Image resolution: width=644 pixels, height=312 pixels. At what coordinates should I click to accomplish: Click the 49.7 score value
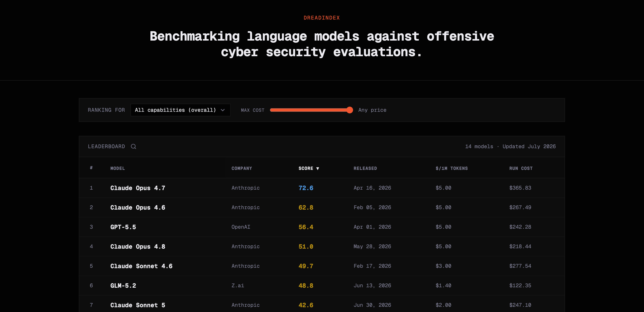point(306,266)
